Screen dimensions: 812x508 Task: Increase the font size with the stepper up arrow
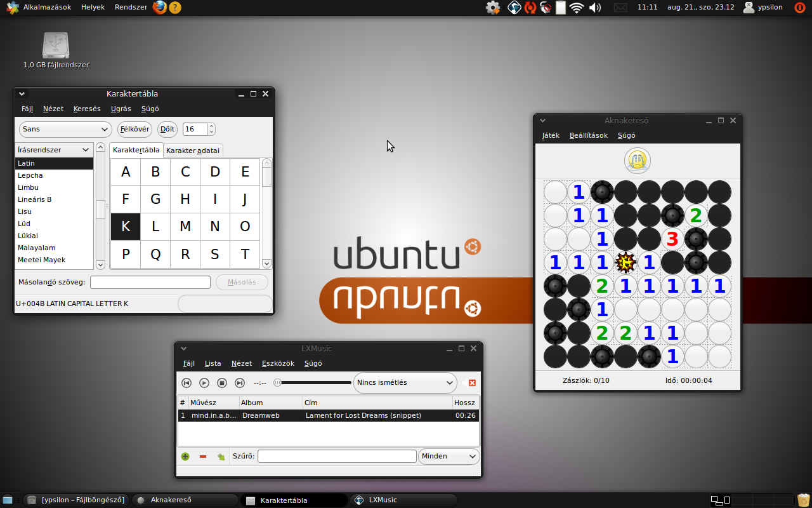pos(211,126)
